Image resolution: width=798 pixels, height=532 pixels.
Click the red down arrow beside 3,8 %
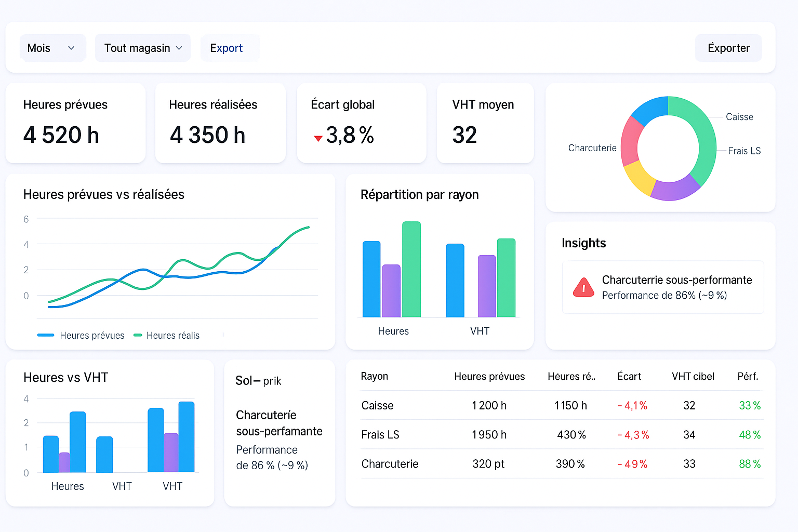[318, 138]
